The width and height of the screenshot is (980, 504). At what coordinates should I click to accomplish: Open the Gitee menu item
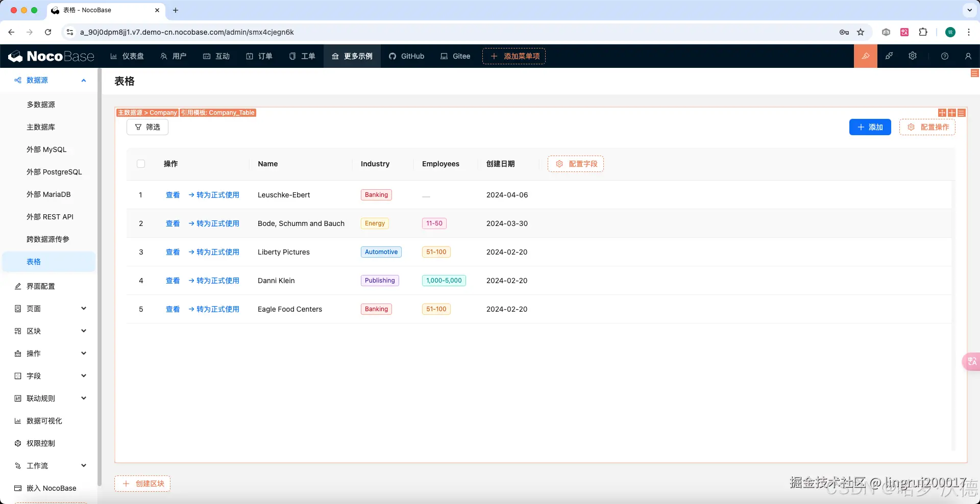tap(455, 56)
